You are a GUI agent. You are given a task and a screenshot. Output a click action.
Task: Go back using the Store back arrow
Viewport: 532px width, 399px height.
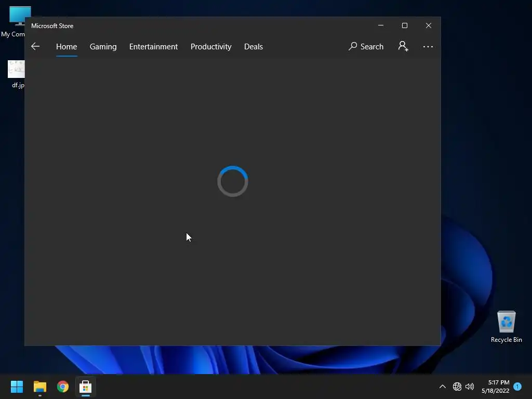point(35,46)
